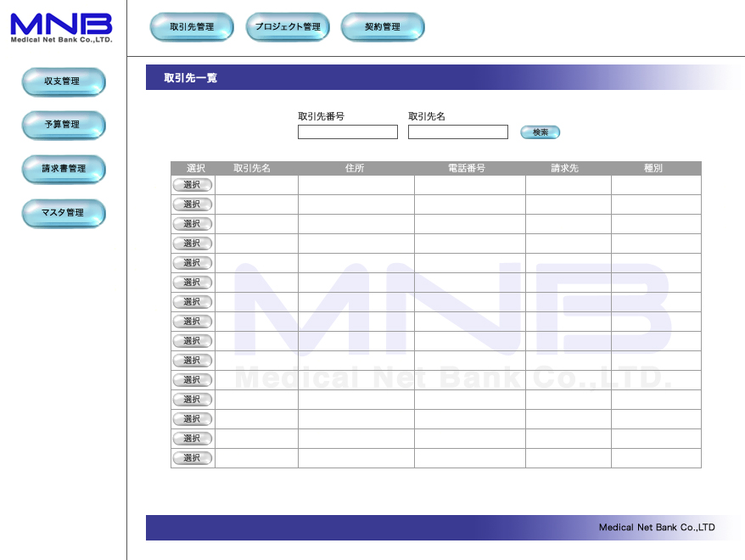Click the 取引先番号 input field
Viewport: 745px width, 560px height.
[x=347, y=132]
